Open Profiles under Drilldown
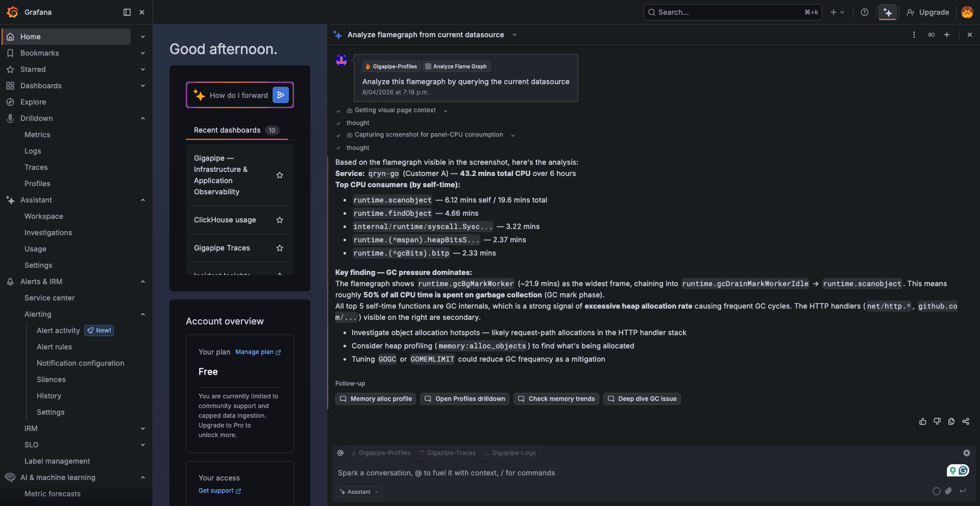The image size is (980, 506). pos(37,184)
